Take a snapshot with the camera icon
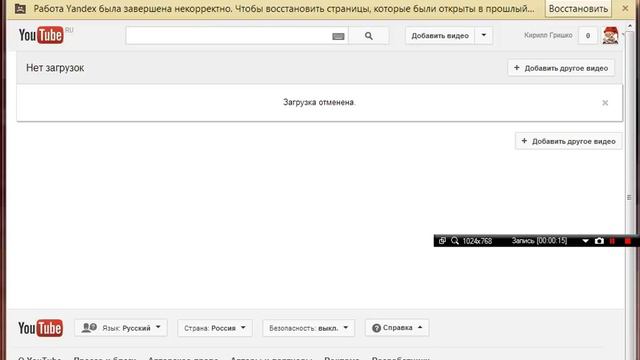Screen dimensions: 640x360 click(x=599, y=241)
